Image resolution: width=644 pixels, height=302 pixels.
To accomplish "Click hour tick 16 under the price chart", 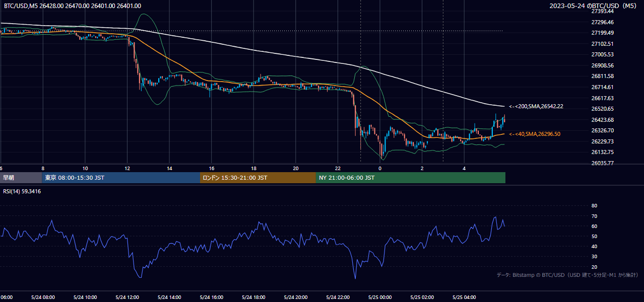I will coord(212,168).
